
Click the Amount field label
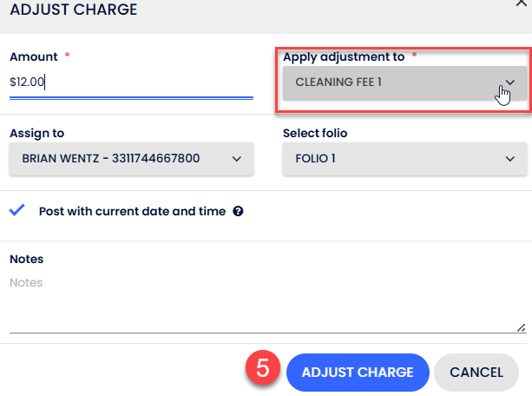(33, 56)
